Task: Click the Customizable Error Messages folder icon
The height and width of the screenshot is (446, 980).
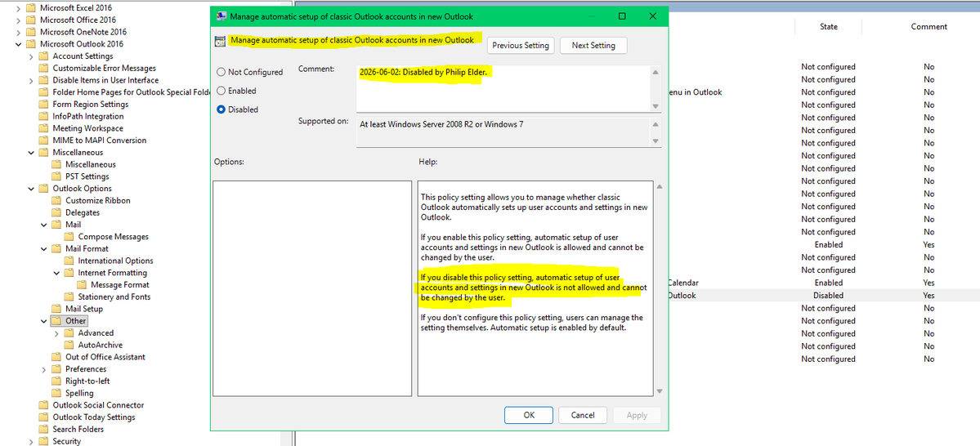Action: point(43,68)
